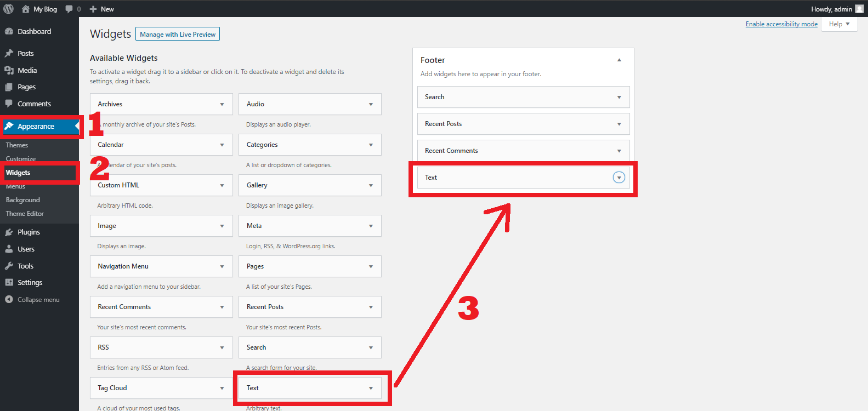Expand the Text widget in Footer
The image size is (868, 411).
click(619, 178)
